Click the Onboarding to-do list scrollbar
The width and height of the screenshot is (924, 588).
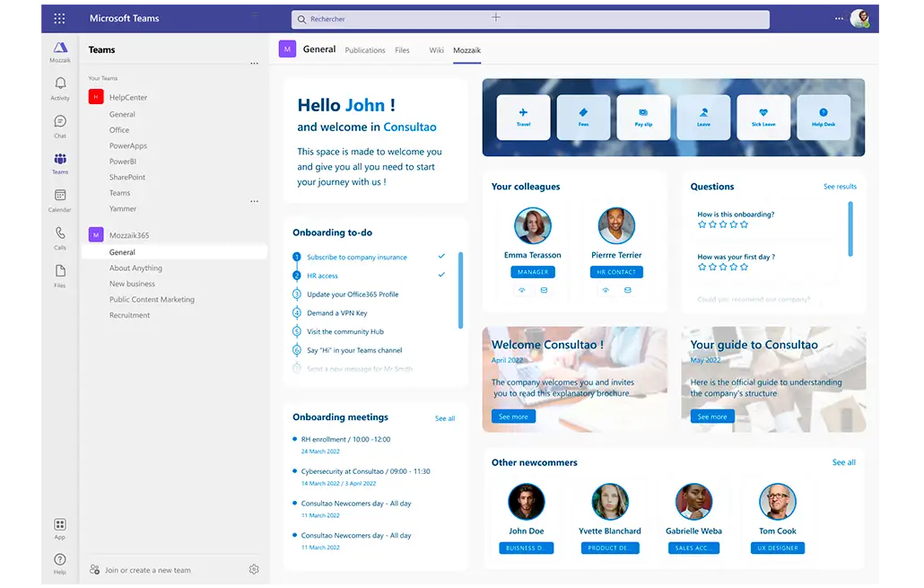point(460,290)
